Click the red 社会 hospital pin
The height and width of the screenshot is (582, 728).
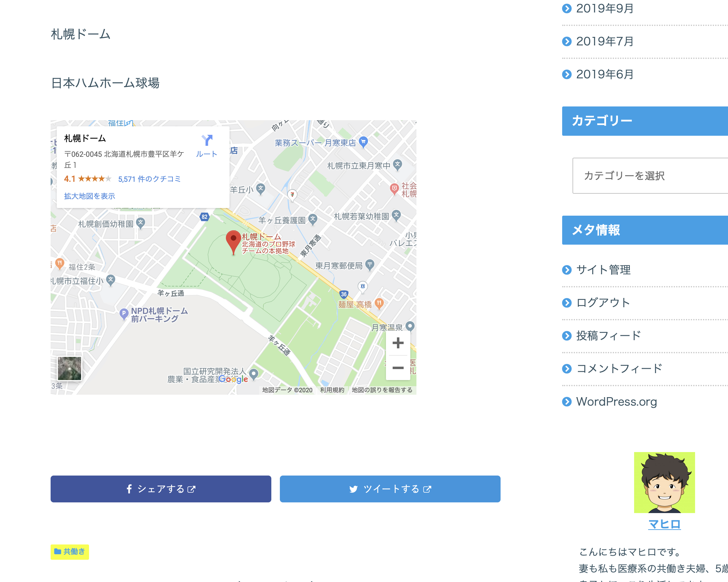(394, 189)
